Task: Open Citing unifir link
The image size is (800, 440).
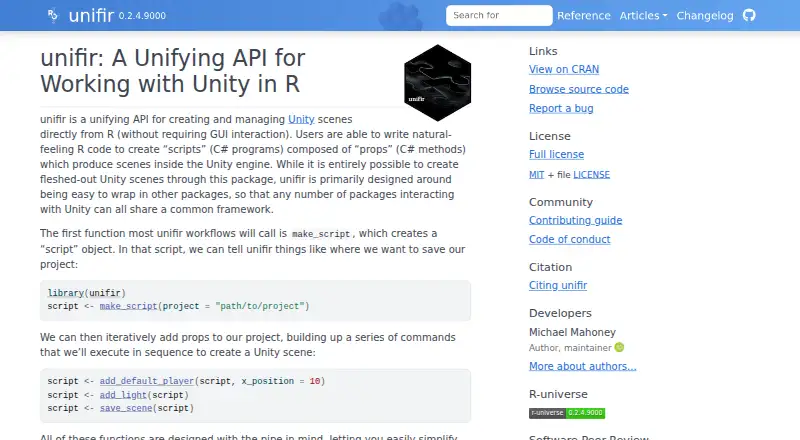Action: (558, 285)
